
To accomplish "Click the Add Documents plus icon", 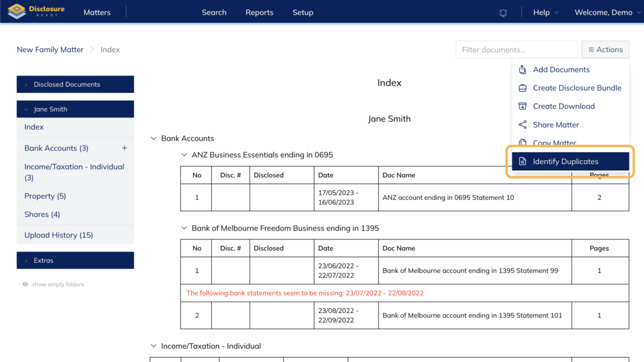I will pyautogui.click(x=522, y=70).
